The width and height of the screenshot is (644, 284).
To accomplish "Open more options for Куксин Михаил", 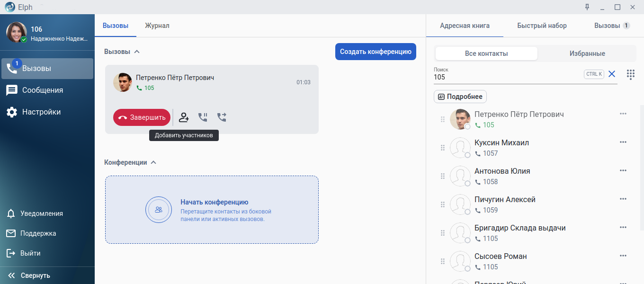I will tap(623, 142).
